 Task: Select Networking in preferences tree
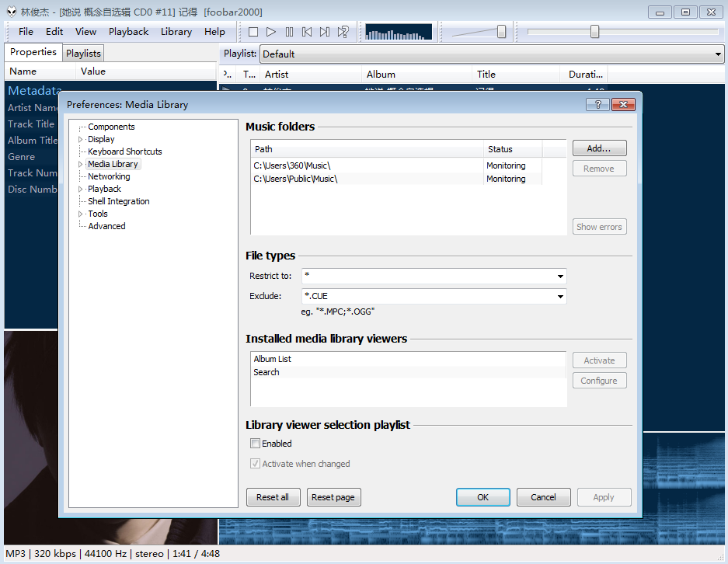pos(109,176)
